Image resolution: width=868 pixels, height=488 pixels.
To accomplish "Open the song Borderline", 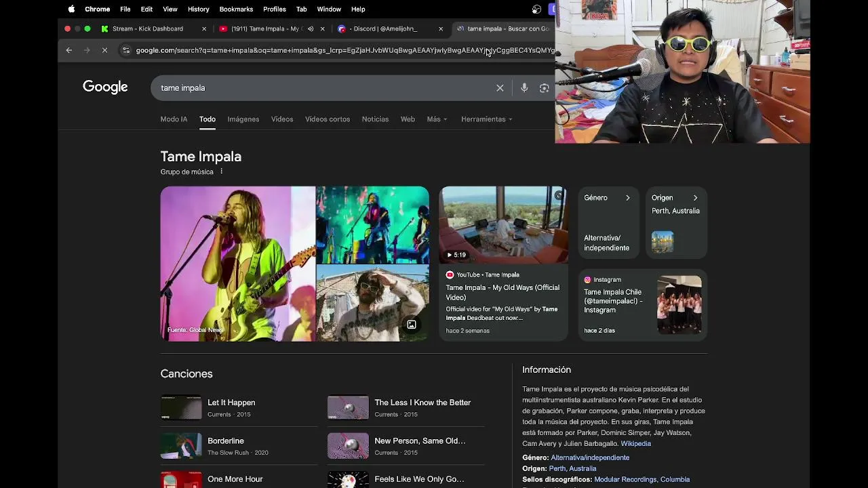I will (x=226, y=441).
